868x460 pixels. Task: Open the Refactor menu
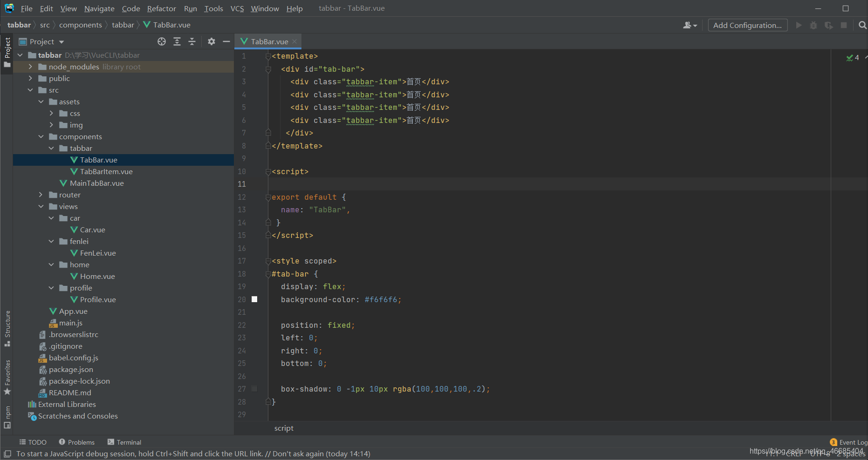[x=162, y=8]
